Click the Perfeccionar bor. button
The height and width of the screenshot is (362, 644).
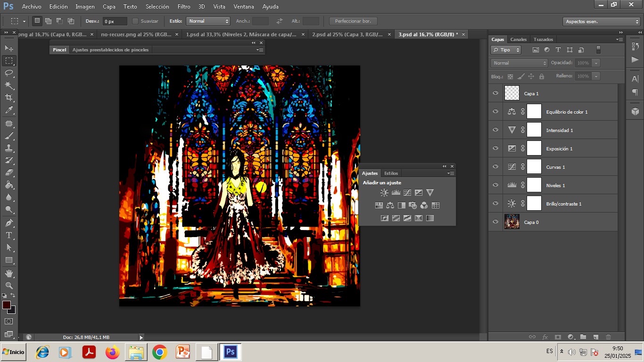[353, 21]
